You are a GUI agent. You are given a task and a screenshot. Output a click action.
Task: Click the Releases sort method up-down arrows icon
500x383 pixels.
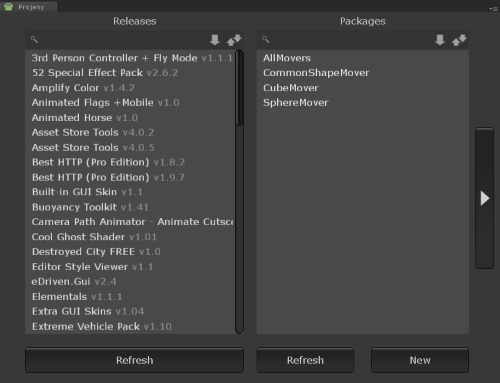point(234,40)
